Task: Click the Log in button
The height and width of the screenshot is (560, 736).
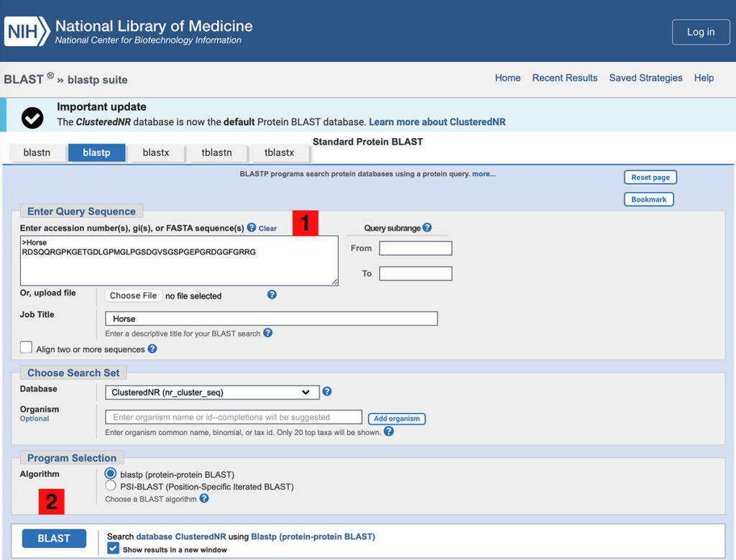Action: pyautogui.click(x=701, y=32)
